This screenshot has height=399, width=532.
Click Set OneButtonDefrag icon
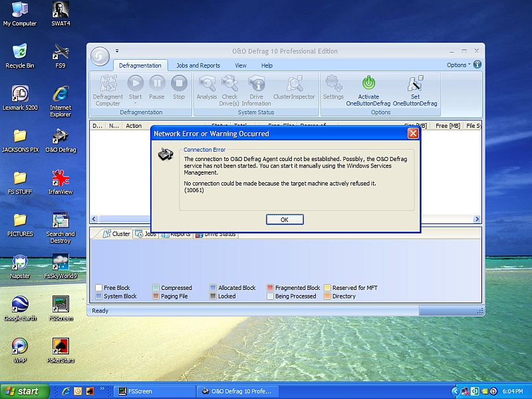point(415,84)
